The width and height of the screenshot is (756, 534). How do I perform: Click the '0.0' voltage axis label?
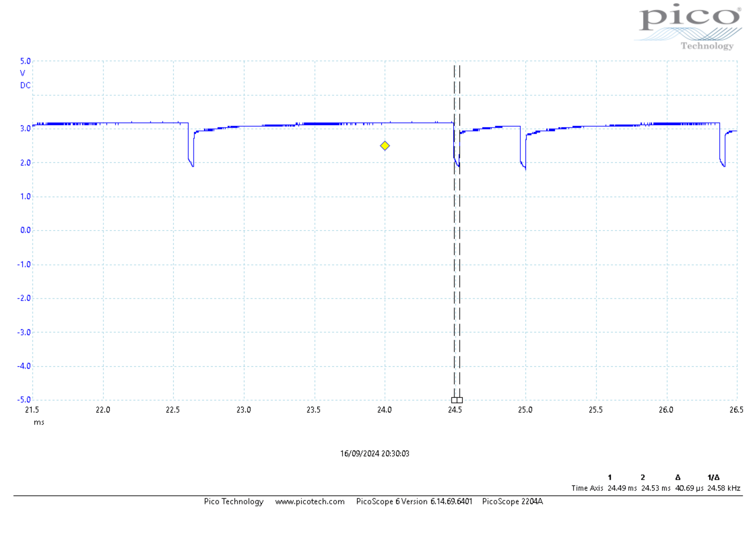[25, 230]
